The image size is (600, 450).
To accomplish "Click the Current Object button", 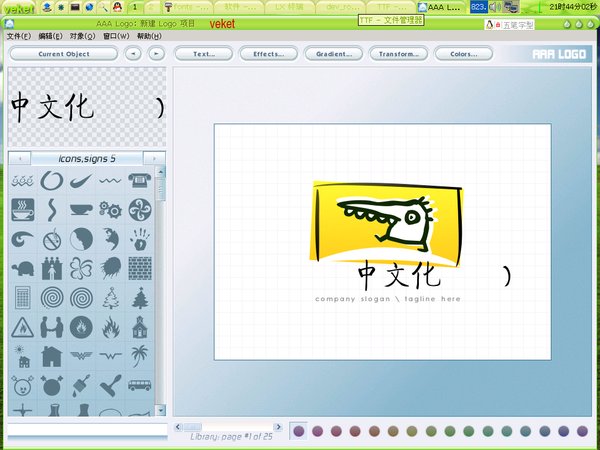I will click(63, 53).
